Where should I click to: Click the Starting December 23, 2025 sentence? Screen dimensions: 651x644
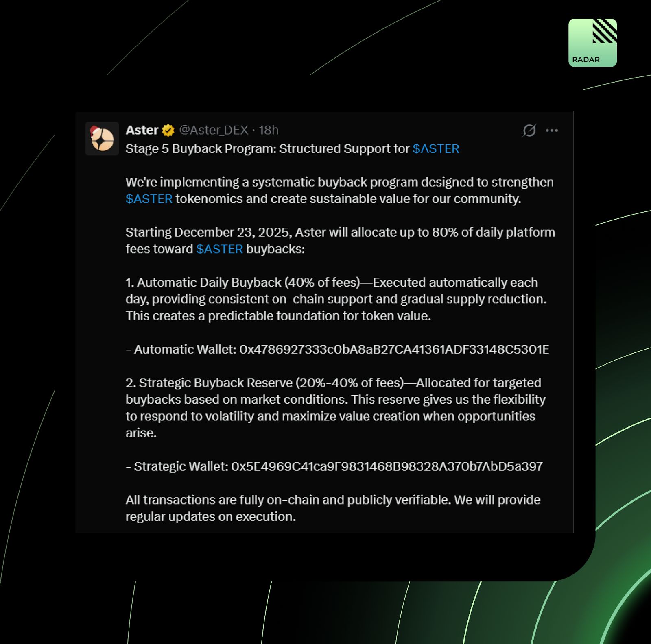(340, 241)
